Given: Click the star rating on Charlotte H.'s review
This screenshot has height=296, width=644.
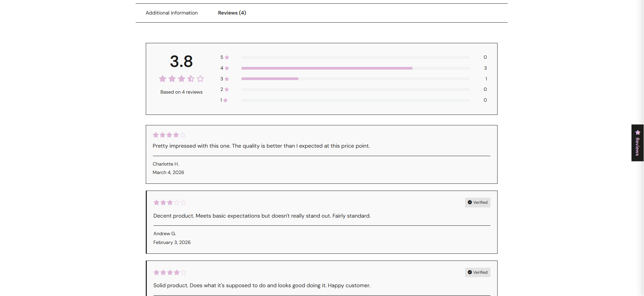Looking at the screenshot, I should [x=169, y=135].
